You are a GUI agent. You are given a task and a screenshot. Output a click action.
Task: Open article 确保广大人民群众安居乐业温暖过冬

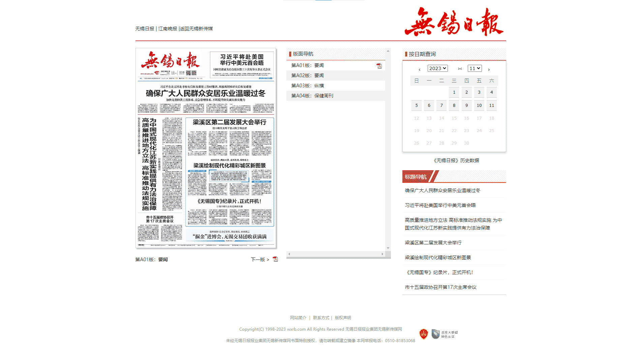coord(442,190)
